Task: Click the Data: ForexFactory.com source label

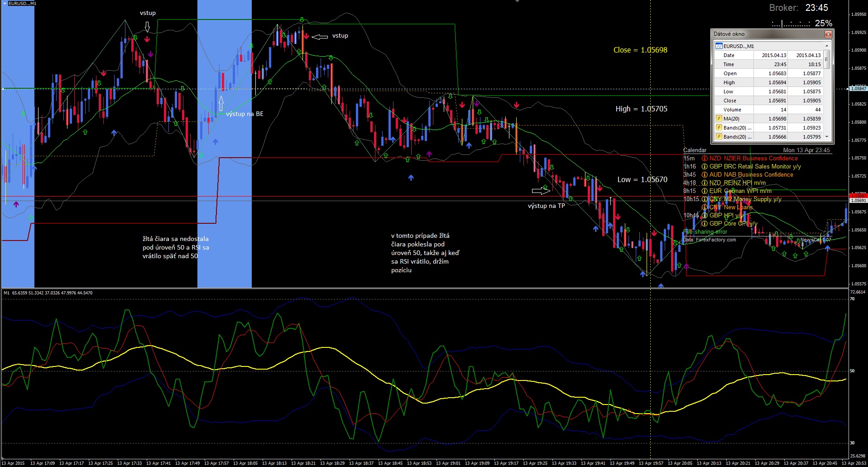Action: point(710,240)
